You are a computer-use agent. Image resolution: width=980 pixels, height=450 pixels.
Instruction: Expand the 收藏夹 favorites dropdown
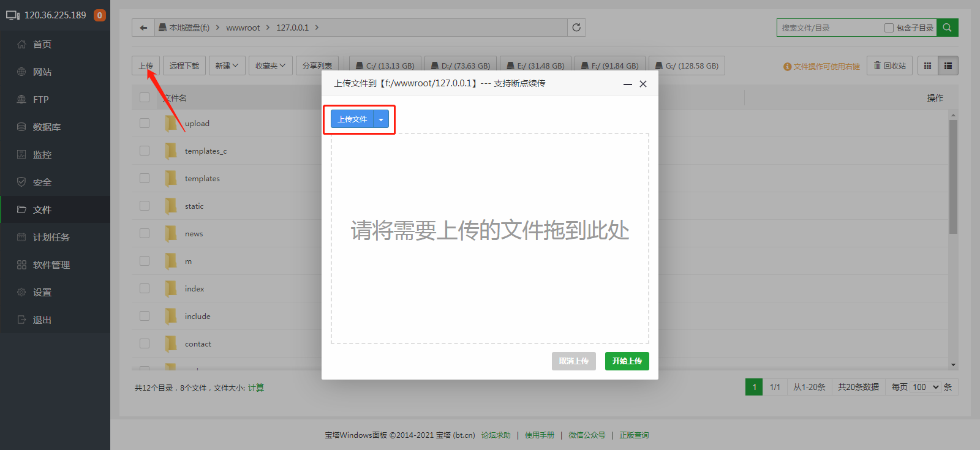[271, 66]
